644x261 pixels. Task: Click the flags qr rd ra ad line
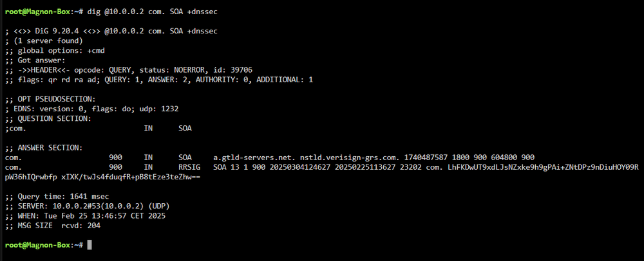[x=159, y=80]
